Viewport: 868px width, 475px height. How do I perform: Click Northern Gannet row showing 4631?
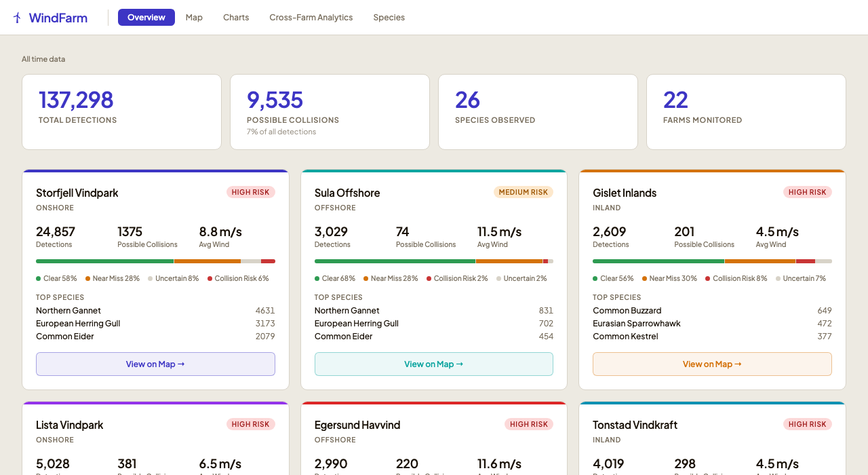click(155, 311)
